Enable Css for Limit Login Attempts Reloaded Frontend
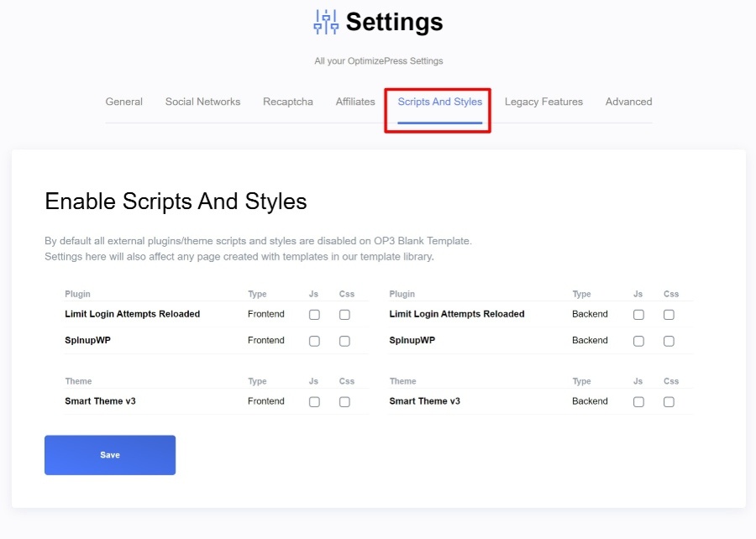 [x=344, y=315]
